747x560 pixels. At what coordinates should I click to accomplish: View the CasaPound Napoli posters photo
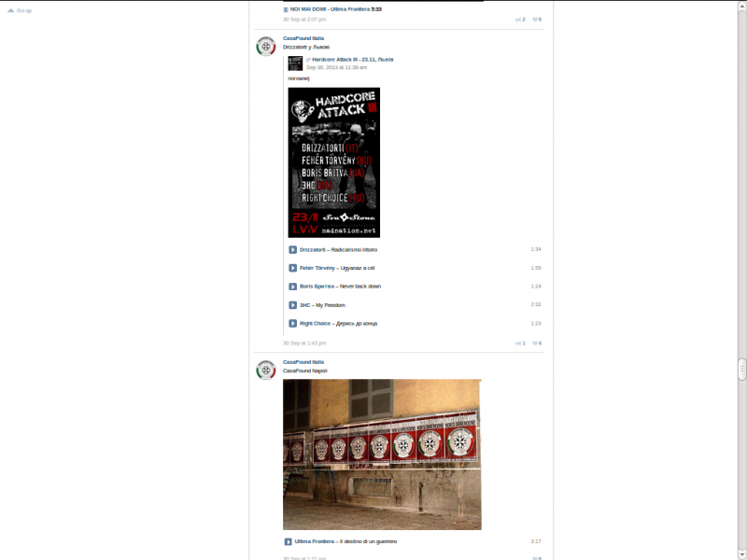coord(382,455)
